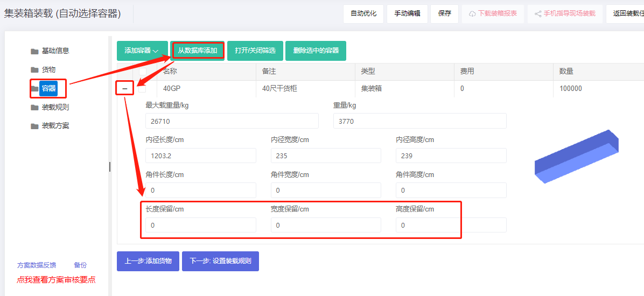Click the 内径长度/cm input field

click(201, 156)
